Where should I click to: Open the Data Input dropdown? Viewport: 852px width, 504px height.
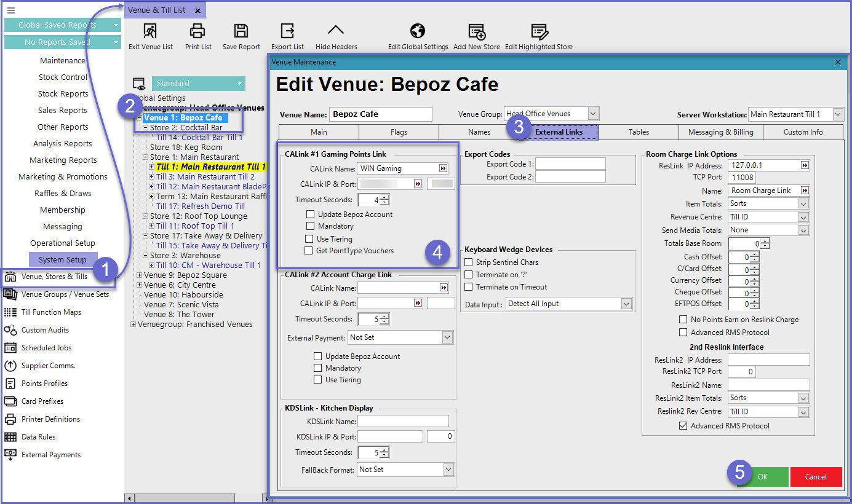pos(626,304)
